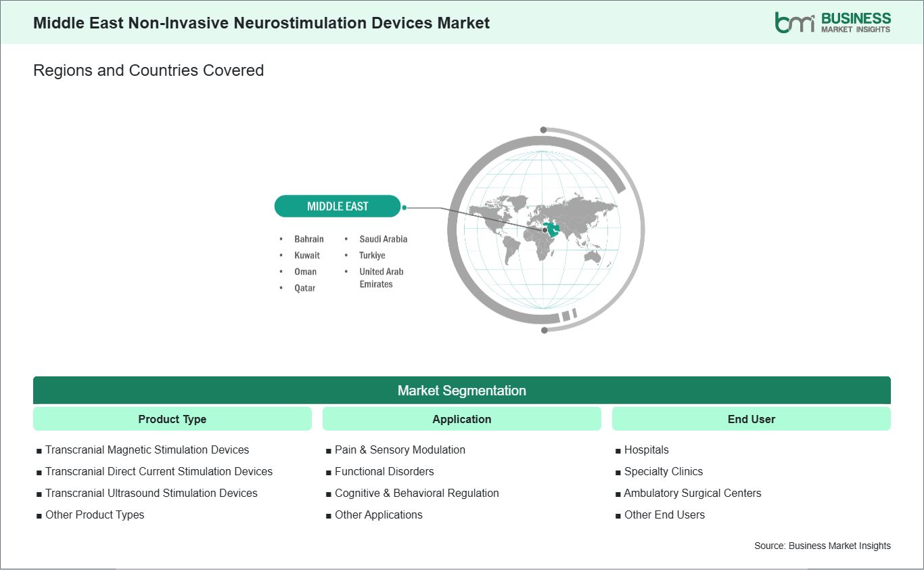Click the page title about Neurostimulation Devices Market

[262, 22]
